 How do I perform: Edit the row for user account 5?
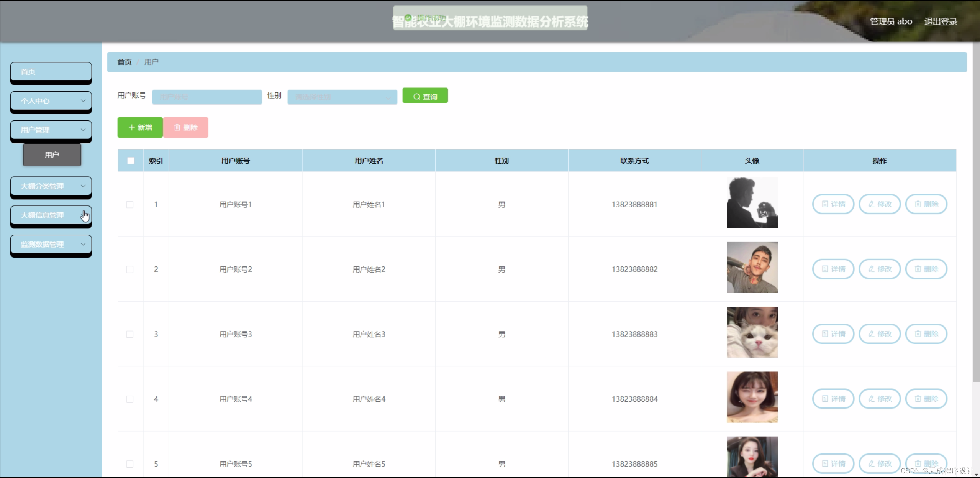[x=880, y=463]
